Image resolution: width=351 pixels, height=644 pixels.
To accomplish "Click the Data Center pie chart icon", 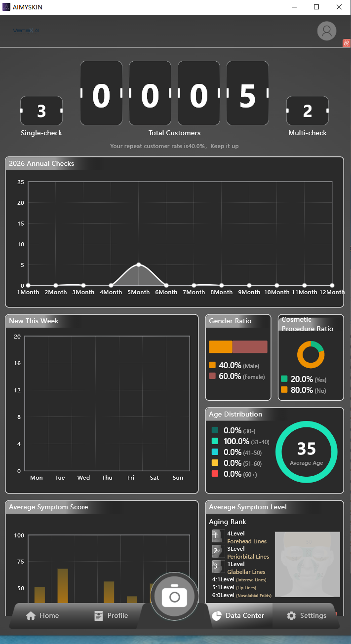I will pyautogui.click(x=216, y=615).
